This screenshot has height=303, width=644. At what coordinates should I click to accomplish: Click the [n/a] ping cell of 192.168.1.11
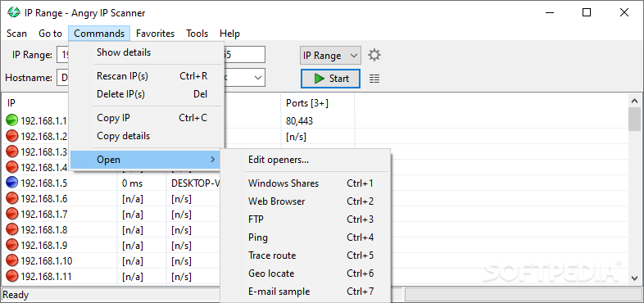tap(141, 276)
